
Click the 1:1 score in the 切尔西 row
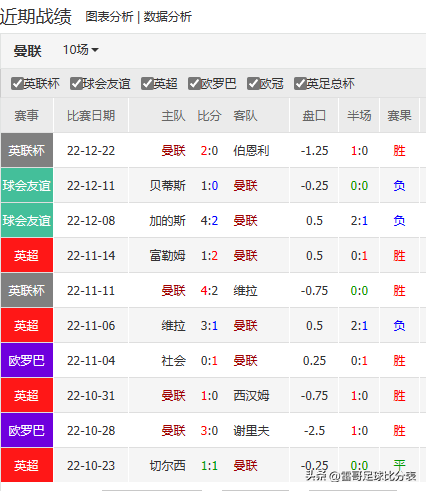coord(209,466)
